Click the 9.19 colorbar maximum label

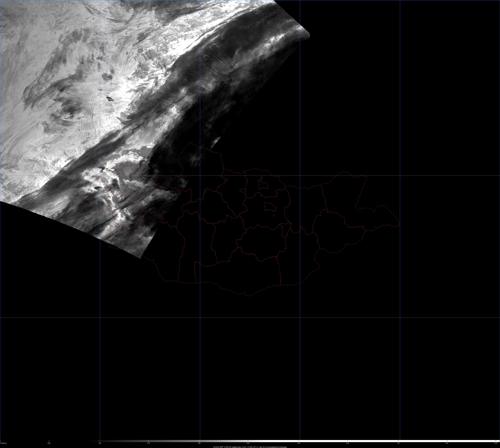(x=496, y=443)
